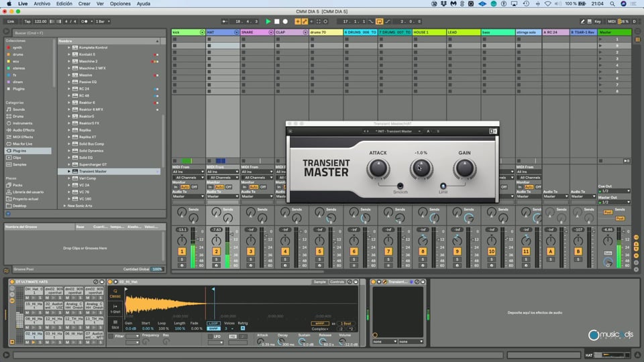Toggle track 1 kick activator
Screen dimensions: 644x362
[182, 251]
